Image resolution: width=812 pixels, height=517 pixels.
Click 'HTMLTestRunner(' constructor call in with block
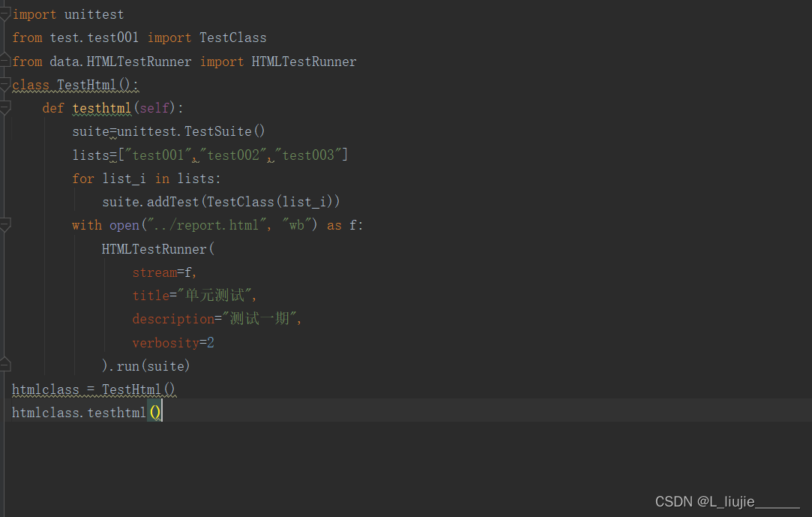pos(158,249)
